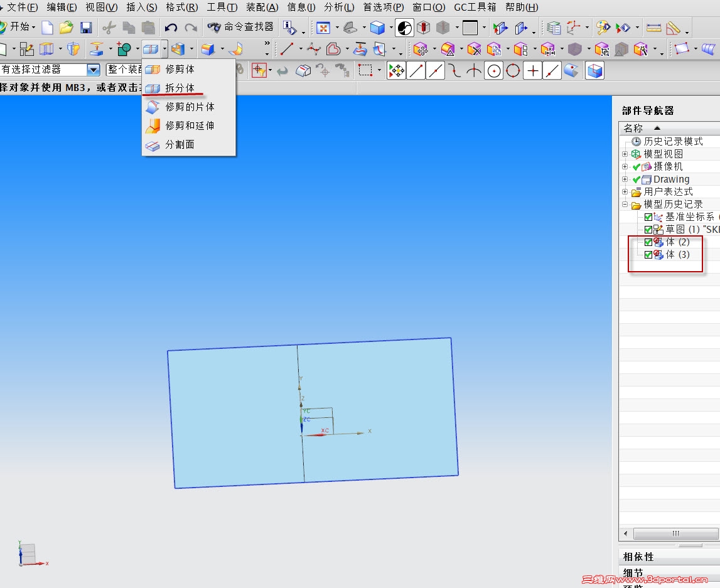Image resolution: width=720 pixels, height=588 pixels.
Task: Open 插入(S) menu
Action: (x=141, y=7)
